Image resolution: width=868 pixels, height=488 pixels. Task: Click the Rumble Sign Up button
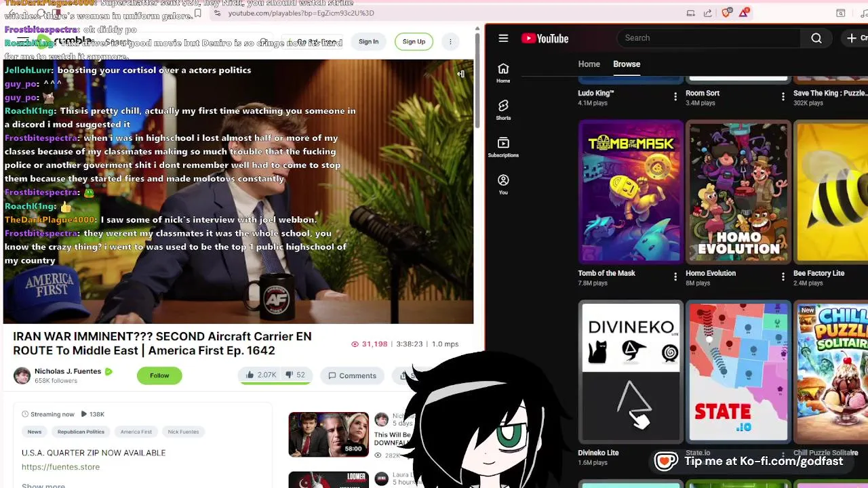click(414, 41)
